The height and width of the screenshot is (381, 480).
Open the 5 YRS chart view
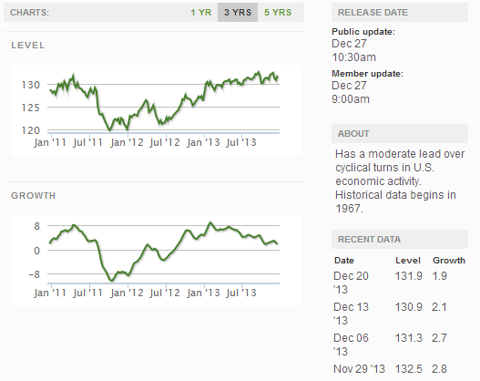point(278,13)
